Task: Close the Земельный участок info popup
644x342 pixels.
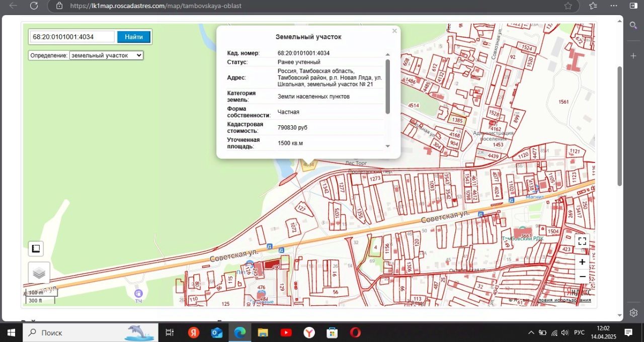Action: [x=394, y=31]
